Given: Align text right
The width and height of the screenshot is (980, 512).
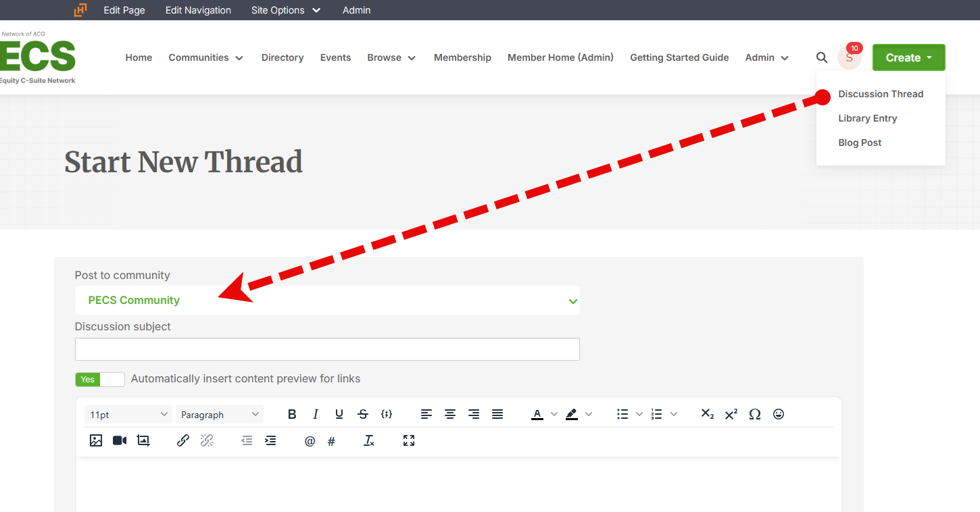Looking at the screenshot, I should click(474, 414).
